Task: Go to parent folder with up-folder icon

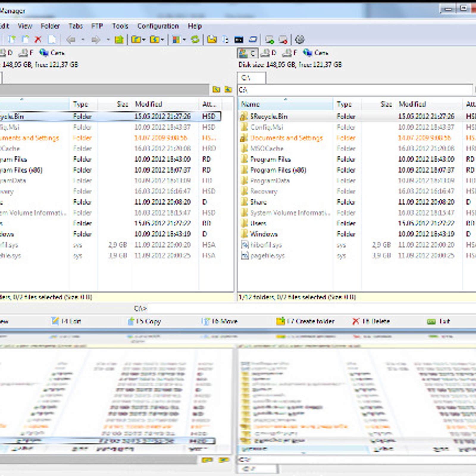Action: tap(119, 39)
